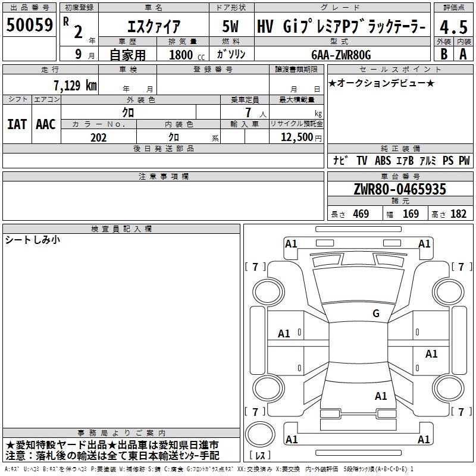This screenshot has height=476, width=476.
Task: Click width value 169
Action: 411,214
